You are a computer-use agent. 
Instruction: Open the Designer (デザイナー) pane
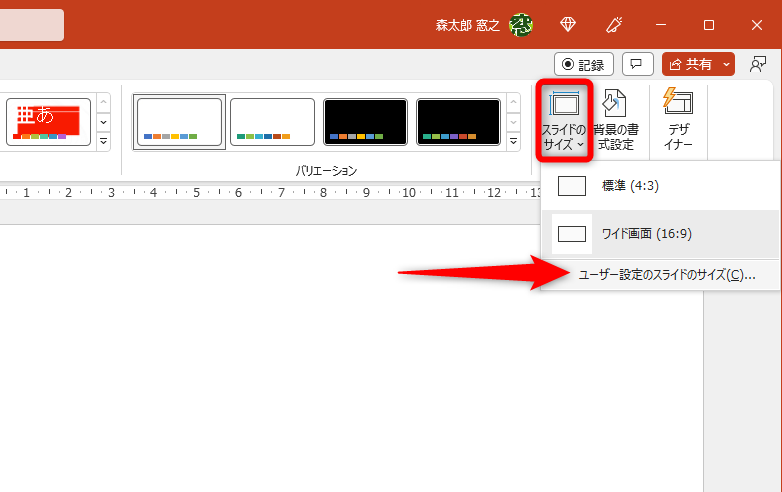click(x=678, y=120)
